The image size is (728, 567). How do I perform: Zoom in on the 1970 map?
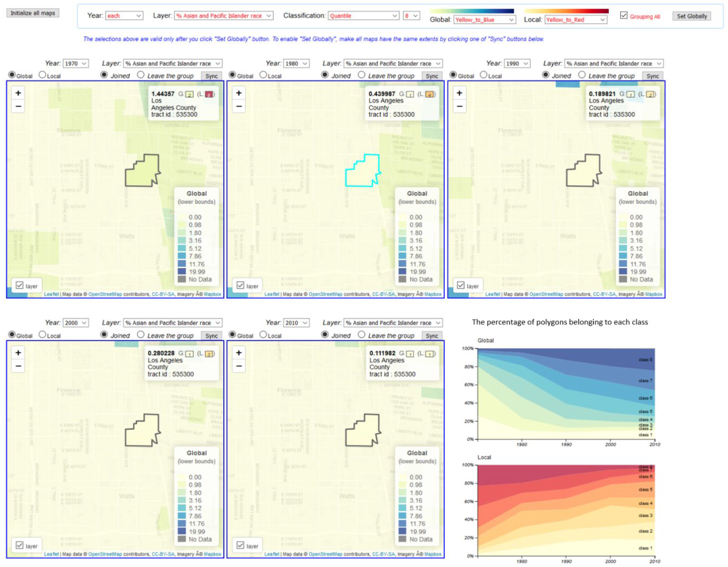click(18, 93)
